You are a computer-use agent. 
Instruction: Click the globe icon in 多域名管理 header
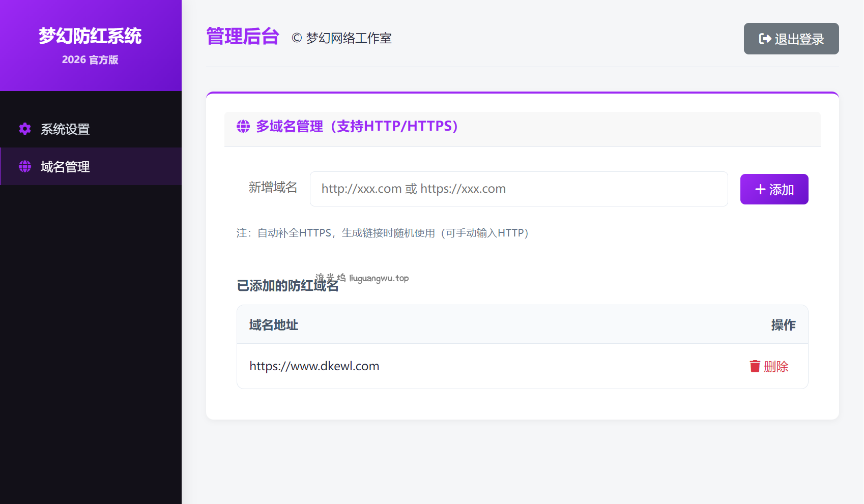tap(243, 127)
